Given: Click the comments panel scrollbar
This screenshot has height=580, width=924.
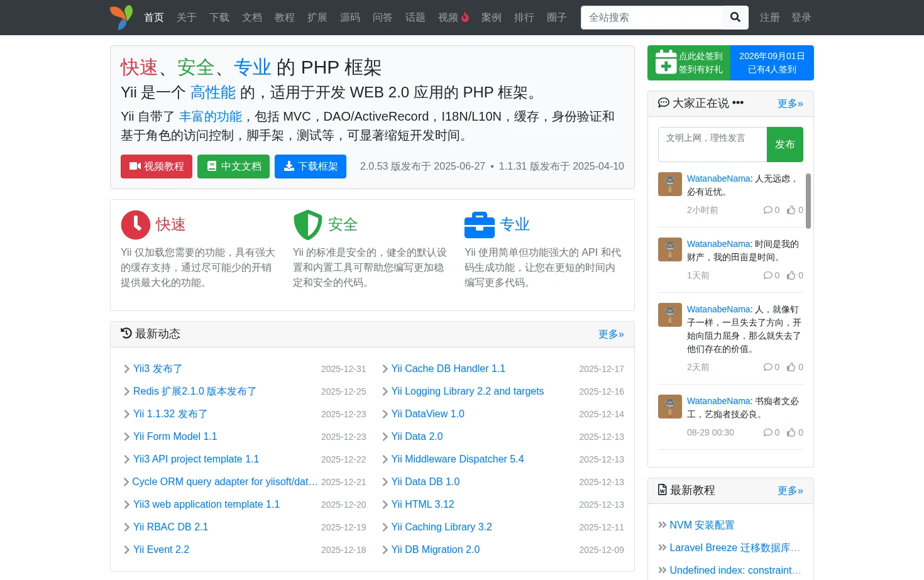Looking at the screenshot, I should pyautogui.click(x=808, y=201).
